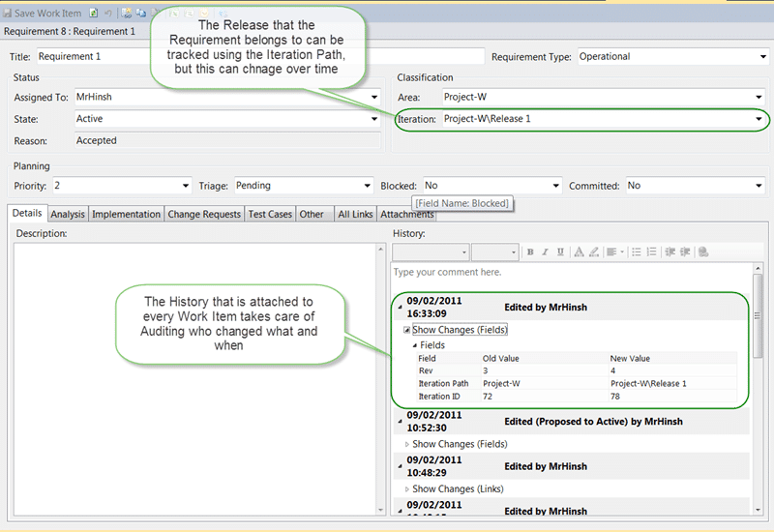Open the State dropdown
Viewport: 774px width, 532px height.
[x=374, y=119]
